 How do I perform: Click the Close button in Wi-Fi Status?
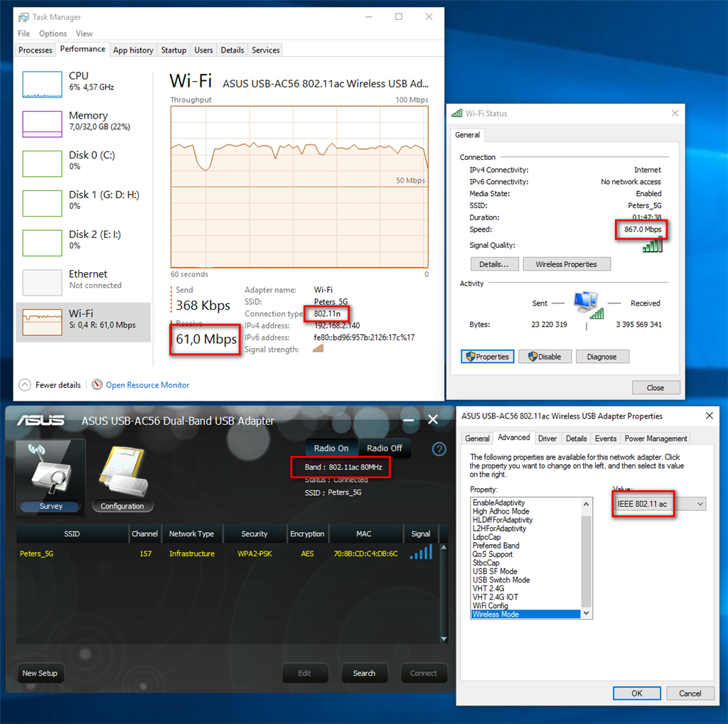point(655,387)
